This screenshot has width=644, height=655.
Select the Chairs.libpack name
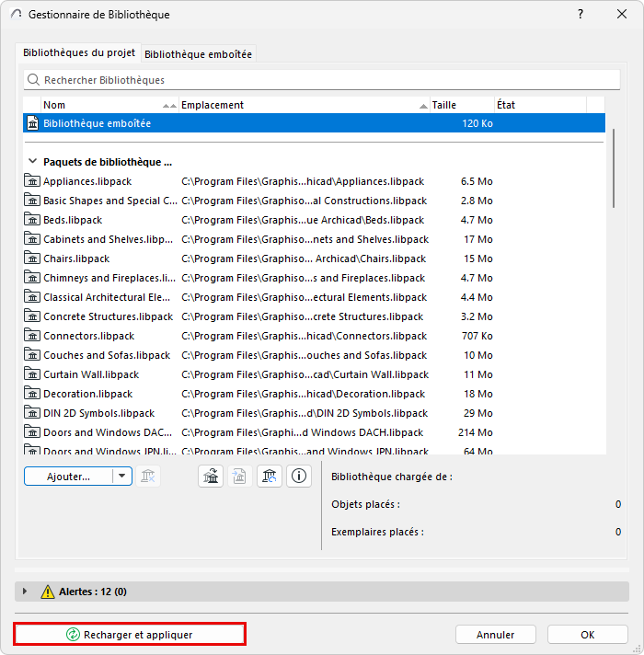(x=76, y=259)
